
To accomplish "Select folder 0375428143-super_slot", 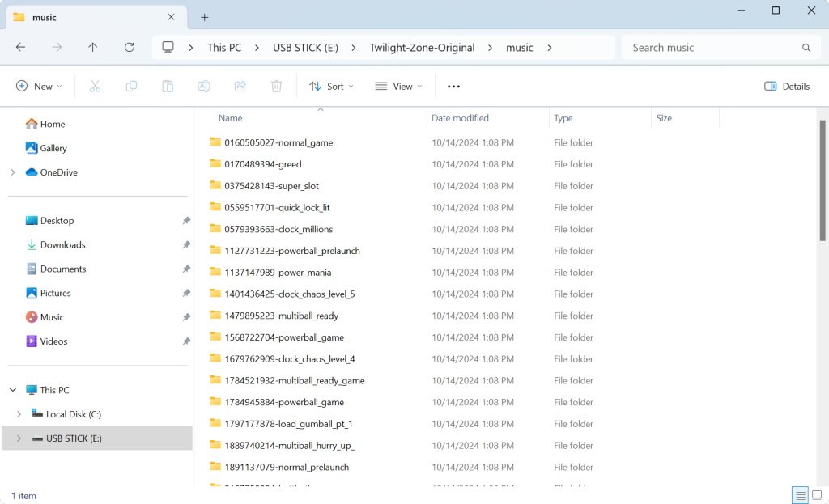I will [x=272, y=186].
